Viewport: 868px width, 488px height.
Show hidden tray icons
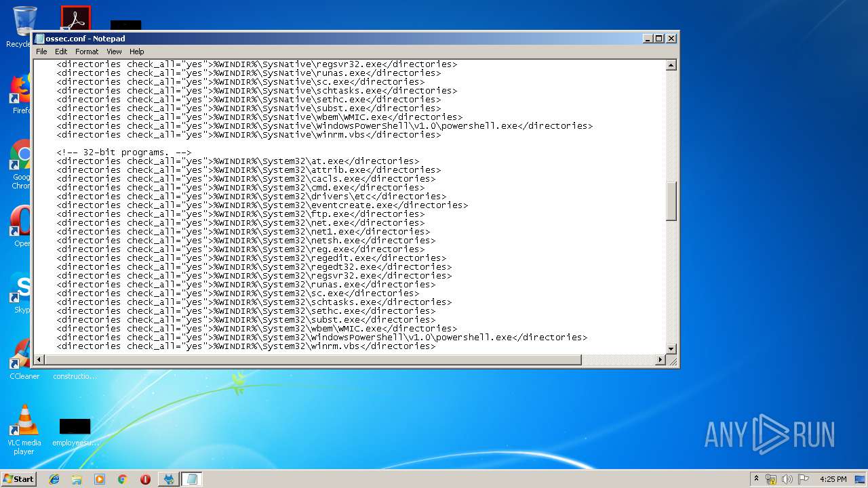coord(756,479)
